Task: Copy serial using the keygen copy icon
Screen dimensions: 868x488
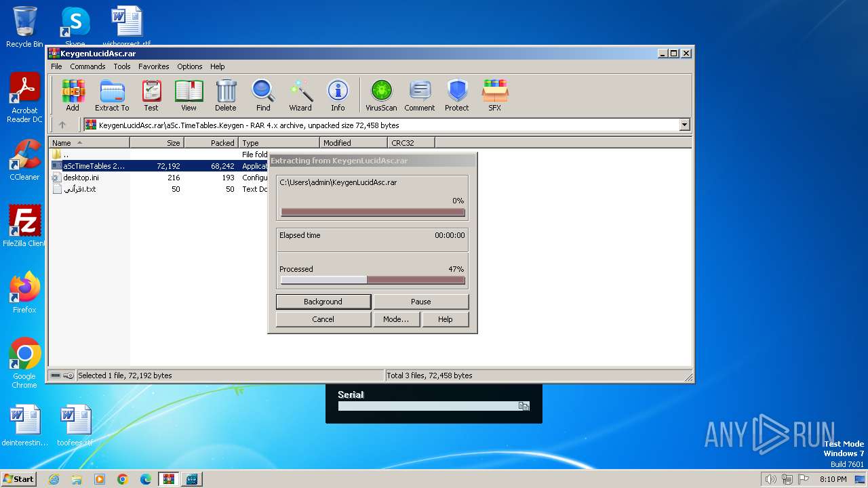Action: pyautogui.click(x=524, y=406)
